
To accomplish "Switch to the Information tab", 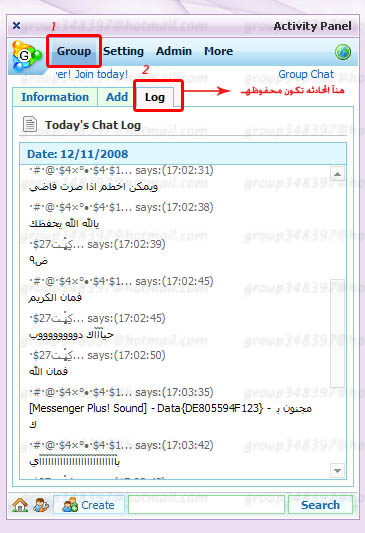I will 55,97.
